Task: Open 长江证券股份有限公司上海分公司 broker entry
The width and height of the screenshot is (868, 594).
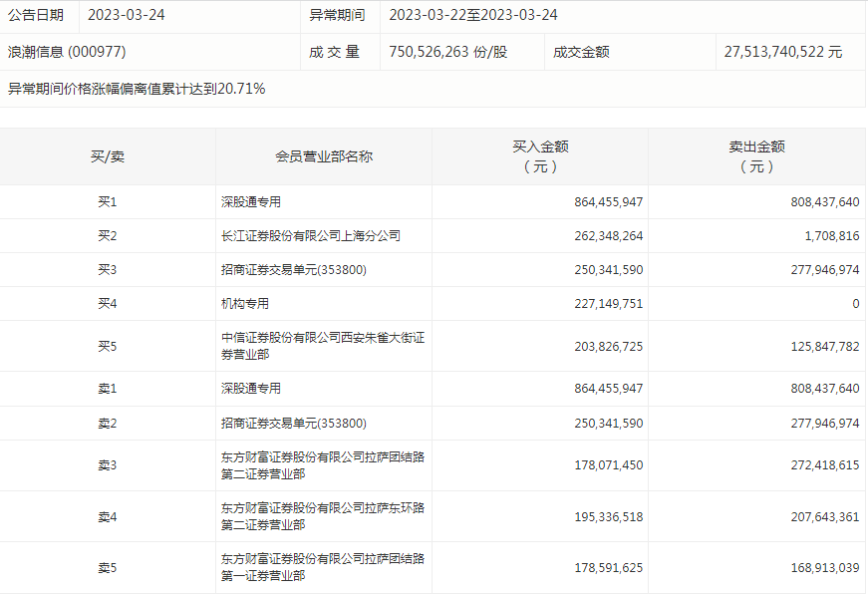Action: pyautogui.click(x=310, y=236)
